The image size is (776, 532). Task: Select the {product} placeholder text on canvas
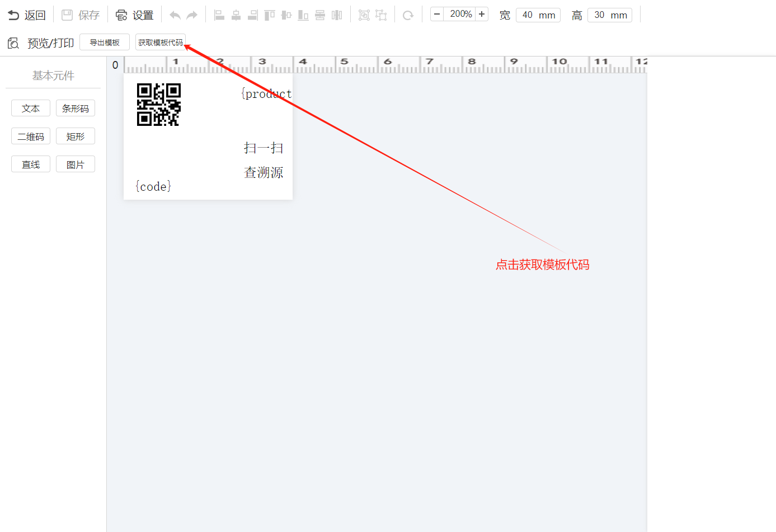[x=266, y=94]
